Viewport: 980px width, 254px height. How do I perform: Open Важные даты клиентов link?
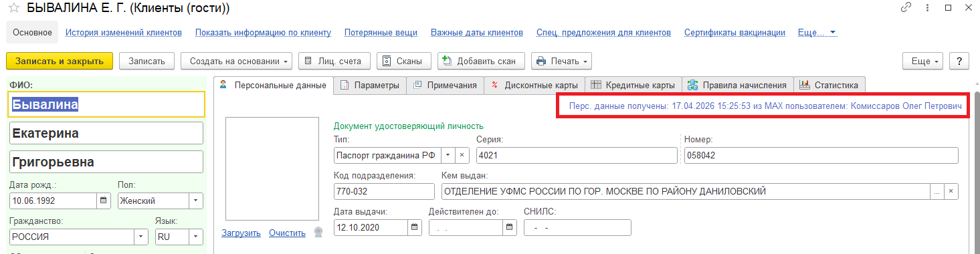477,32
